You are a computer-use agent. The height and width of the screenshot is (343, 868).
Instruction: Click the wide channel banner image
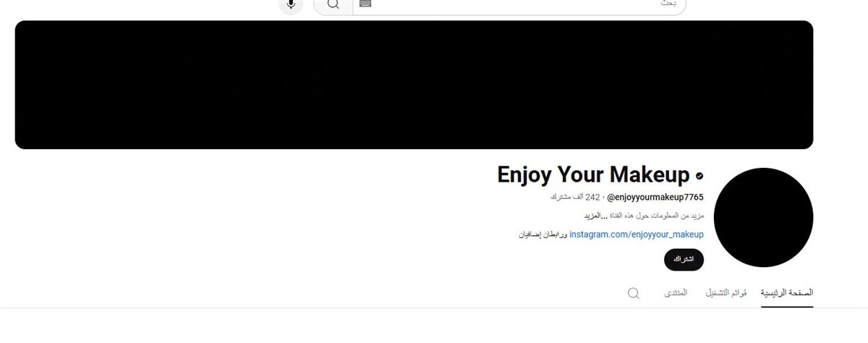pos(414,85)
